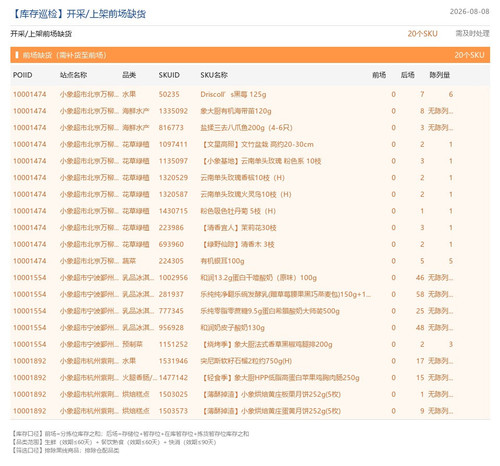This screenshot has height=466, width=500.
Task: Click the 【筛选口径】 footnote line
Action: [x=65, y=451]
